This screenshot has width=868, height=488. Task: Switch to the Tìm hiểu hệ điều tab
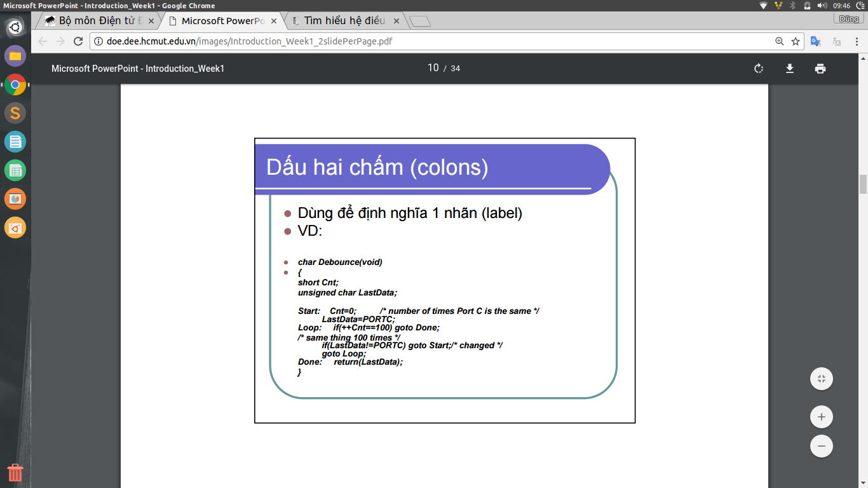(x=344, y=21)
